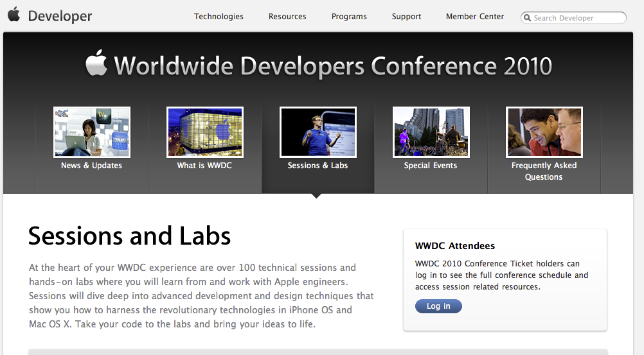Image resolution: width=644 pixels, height=355 pixels.
Task: Select the What is WWDC tab label
Action: tap(204, 166)
